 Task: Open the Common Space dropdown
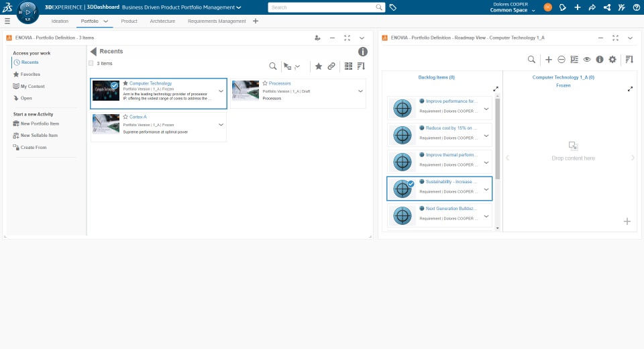coord(533,10)
